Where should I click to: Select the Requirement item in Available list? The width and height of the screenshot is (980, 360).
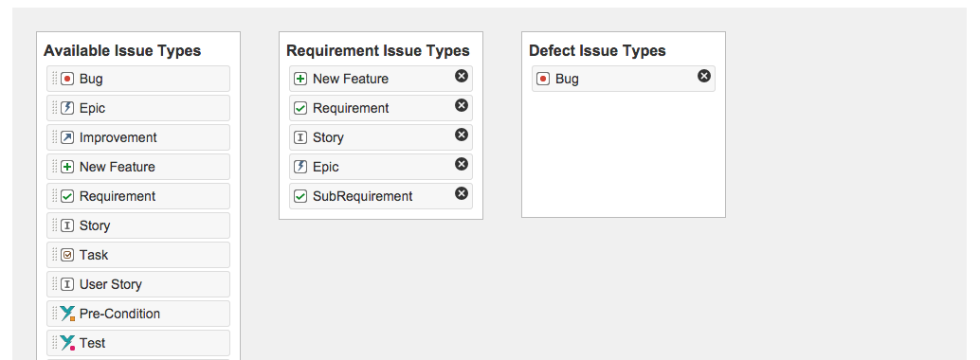[x=138, y=196]
